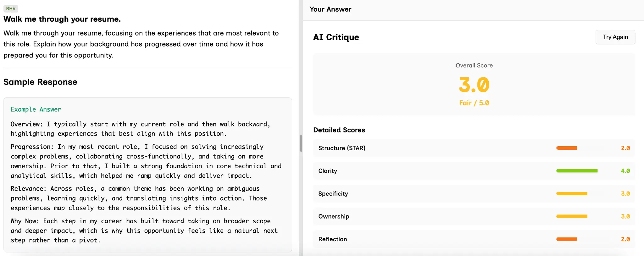644x256 pixels.
Task: Click the Why Now paragraph in example answer
Action: (x=144, y=231)
